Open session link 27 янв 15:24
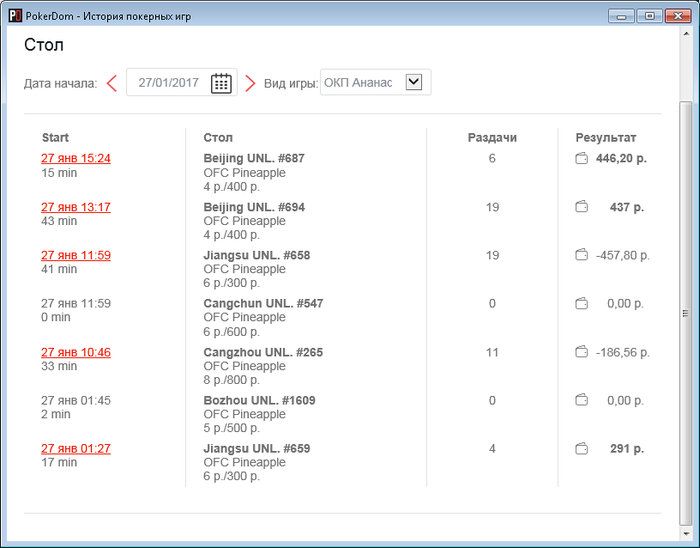The width and height of the screenshot is (700, 548). pos(76,158)
